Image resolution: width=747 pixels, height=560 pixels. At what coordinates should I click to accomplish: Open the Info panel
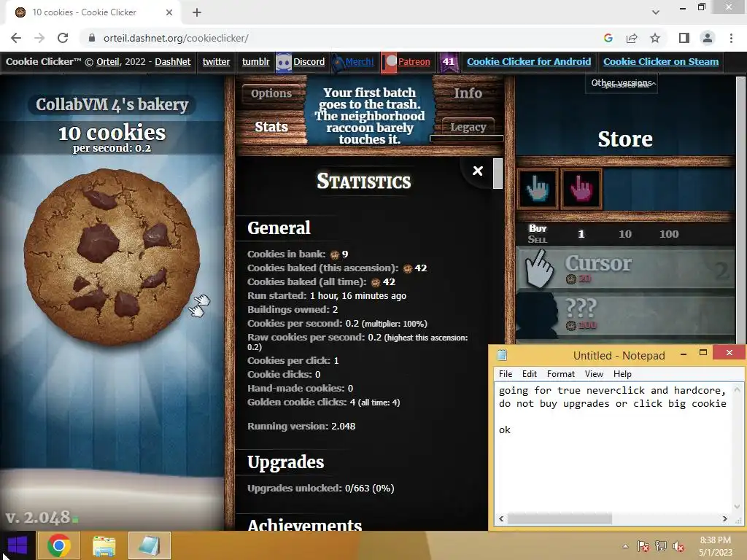click(x=468, y=93)
